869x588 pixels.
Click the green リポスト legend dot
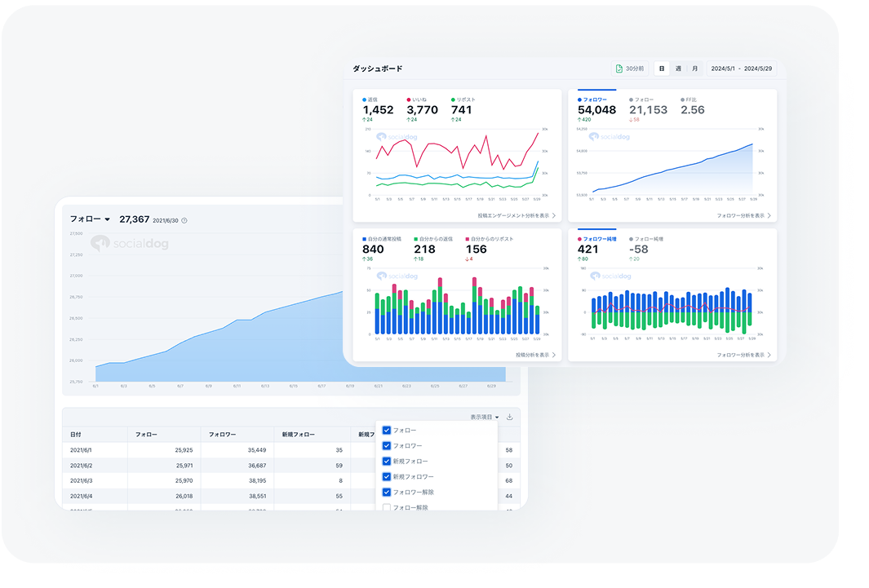point(453,99)
